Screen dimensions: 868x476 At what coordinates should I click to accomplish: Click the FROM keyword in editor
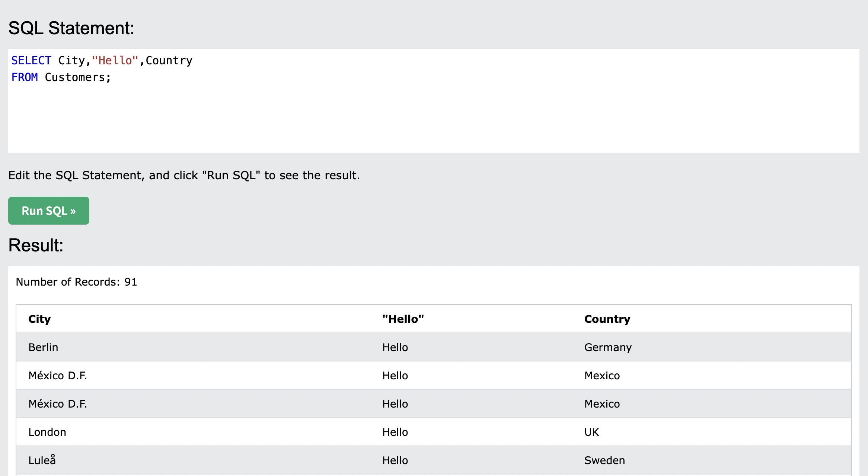pos(25,77)
